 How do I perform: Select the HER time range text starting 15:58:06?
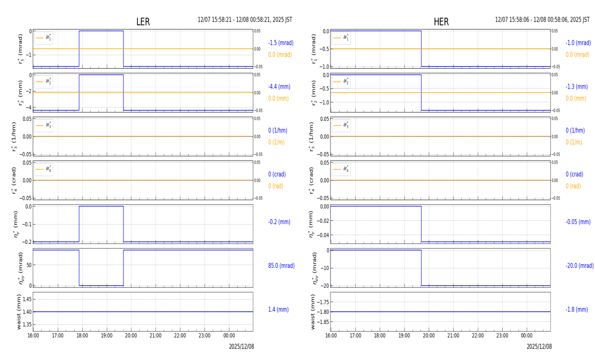542,20
